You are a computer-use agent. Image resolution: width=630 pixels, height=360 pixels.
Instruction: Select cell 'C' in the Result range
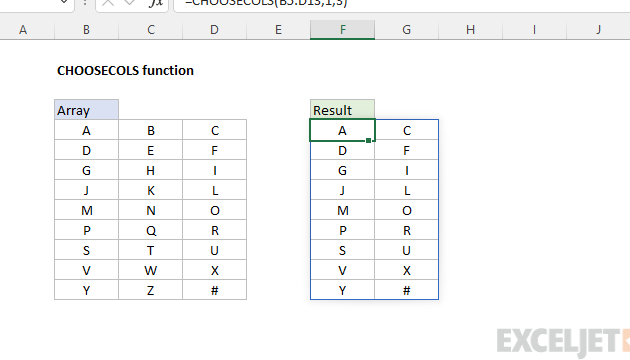[407, 130]
